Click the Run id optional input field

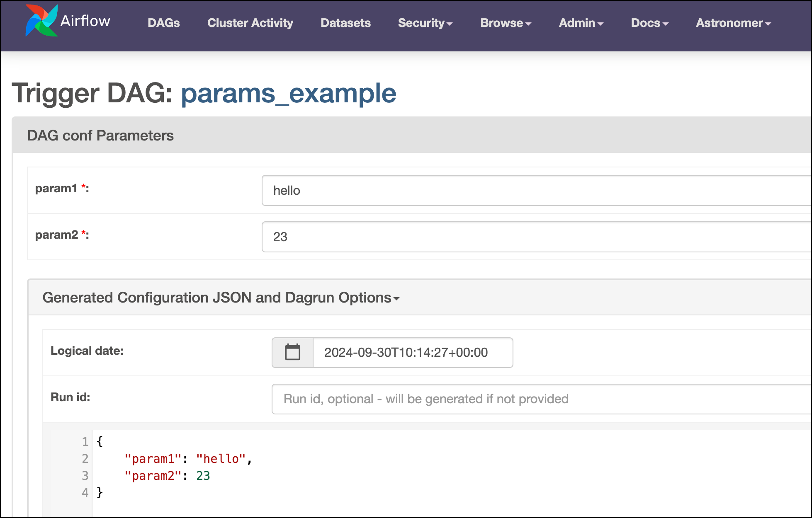pos(539,398)
